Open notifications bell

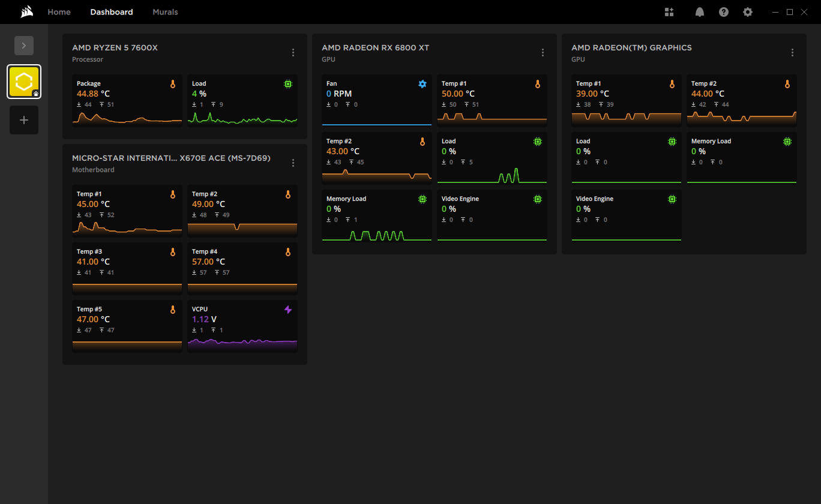coord(699,12)
